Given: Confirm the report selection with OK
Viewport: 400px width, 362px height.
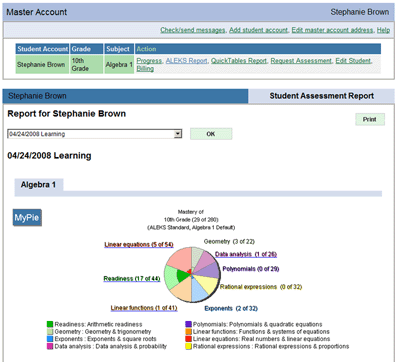Looking at the screenshot, I should click(x=211, y=134).
